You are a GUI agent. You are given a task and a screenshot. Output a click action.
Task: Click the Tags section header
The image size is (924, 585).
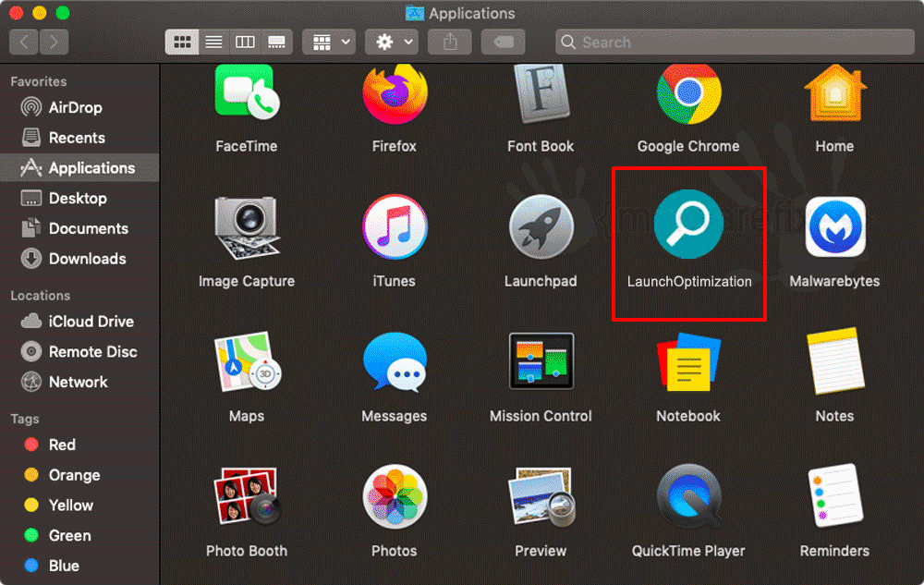pos(25,420)
